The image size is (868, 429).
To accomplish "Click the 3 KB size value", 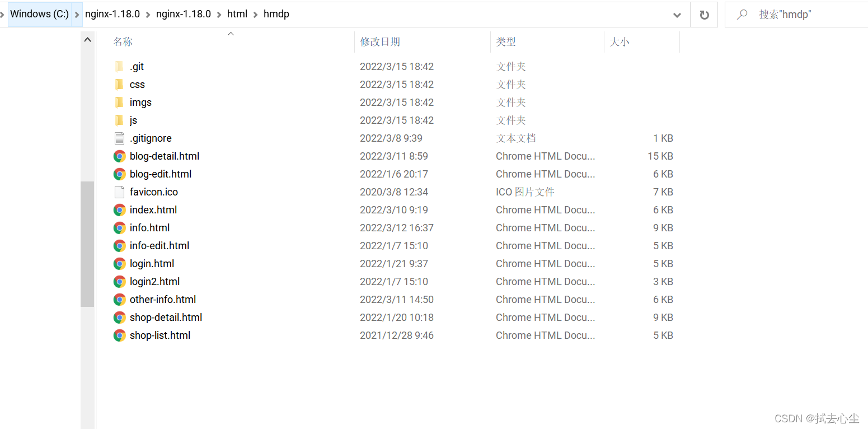I will pos(663,282).
